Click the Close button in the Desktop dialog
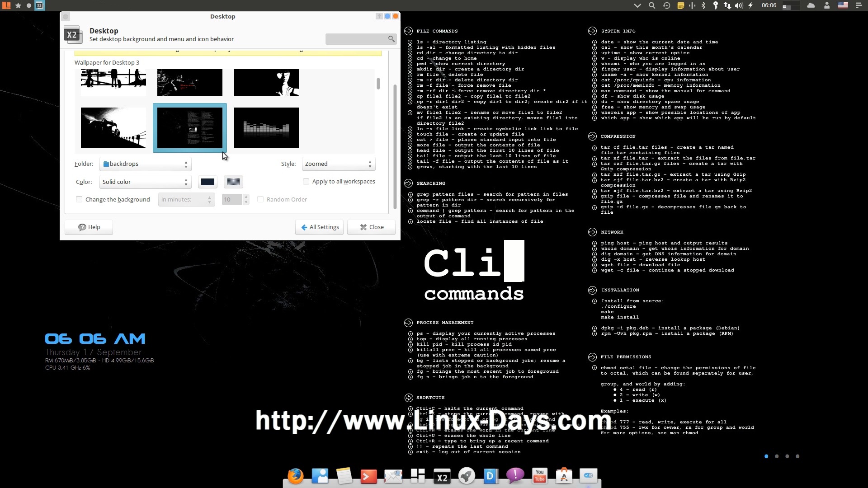868x488 pixels. pos(371,227)
